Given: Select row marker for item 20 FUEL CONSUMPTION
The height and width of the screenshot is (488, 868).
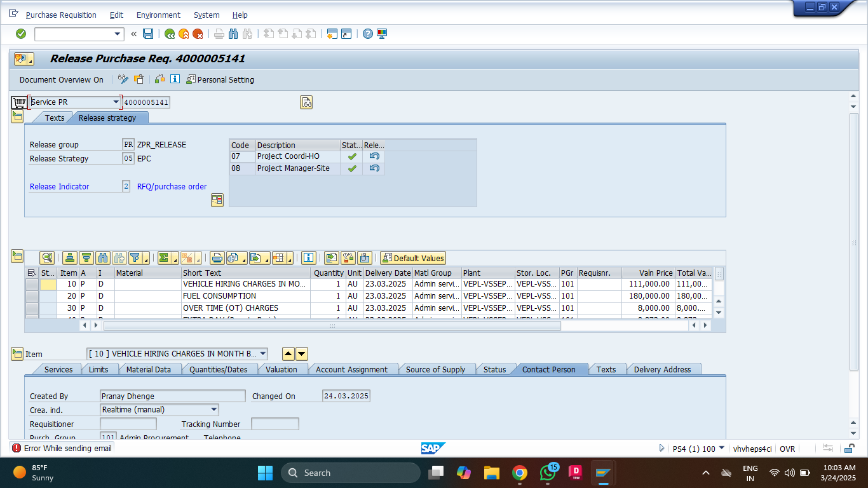Looking at the screenshot, I should 31,296.
